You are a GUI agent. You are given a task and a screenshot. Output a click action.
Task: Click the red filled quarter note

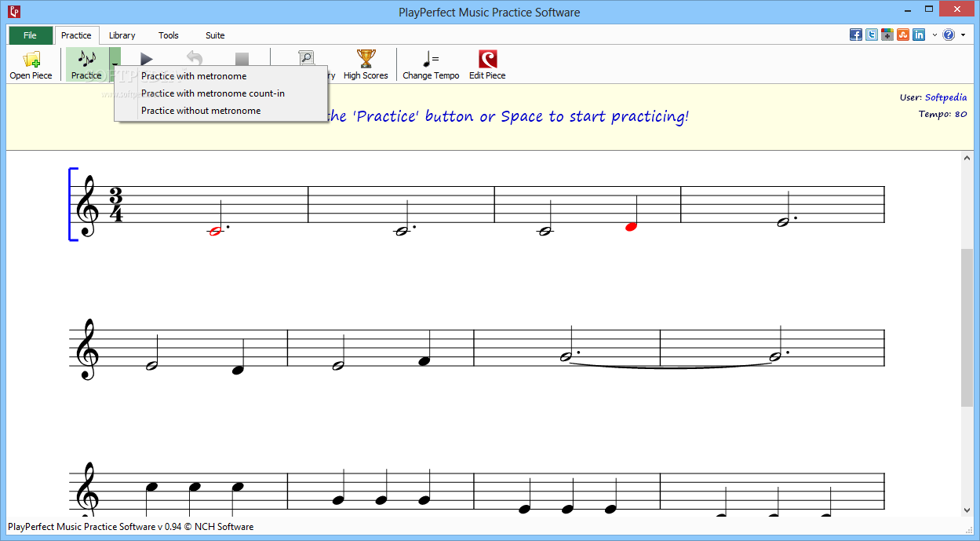point(631,227)
